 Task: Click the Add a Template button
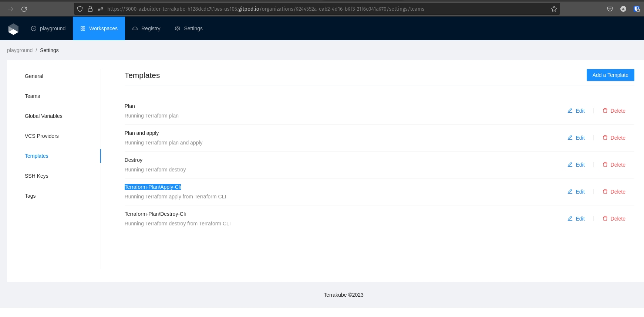[x=610, y=75]
